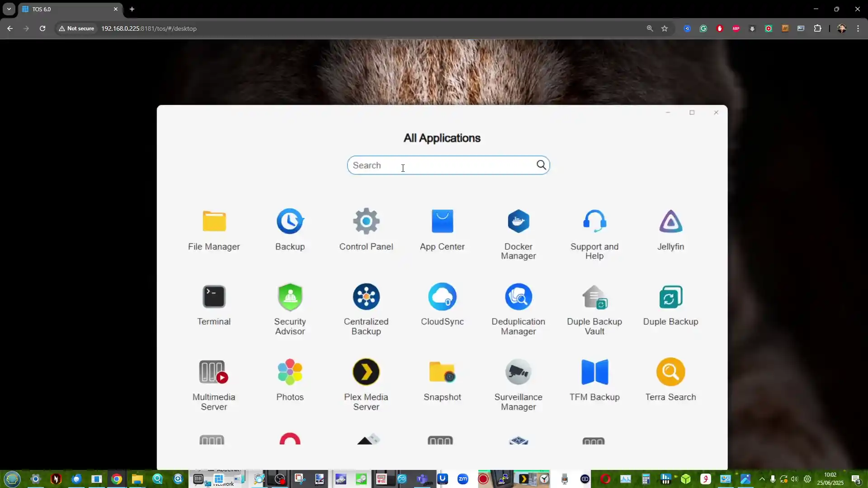The height and width of the screenshot is (488, 868).
Task: Open the Chrome extensions puzzle menu
Action: [817, 28]
